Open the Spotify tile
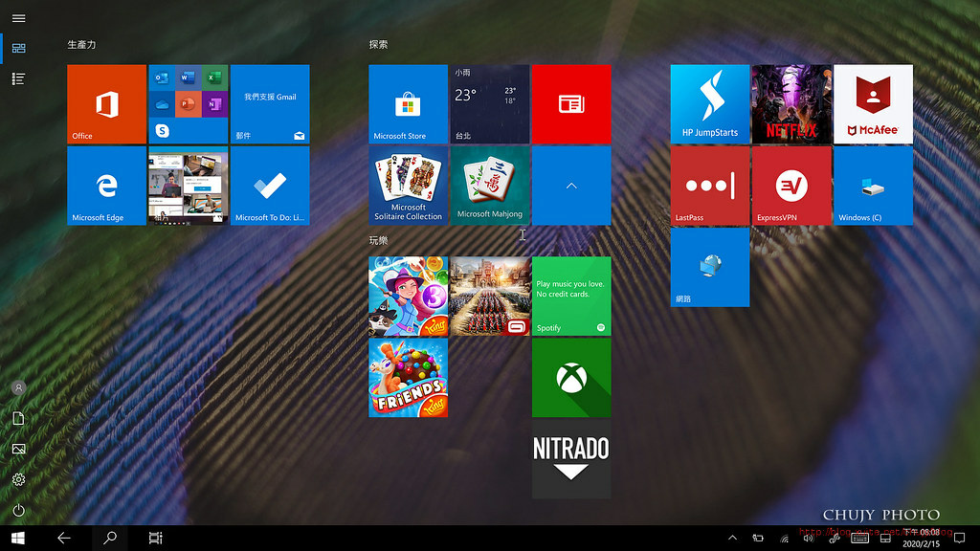980x551 pixels. 571,297
